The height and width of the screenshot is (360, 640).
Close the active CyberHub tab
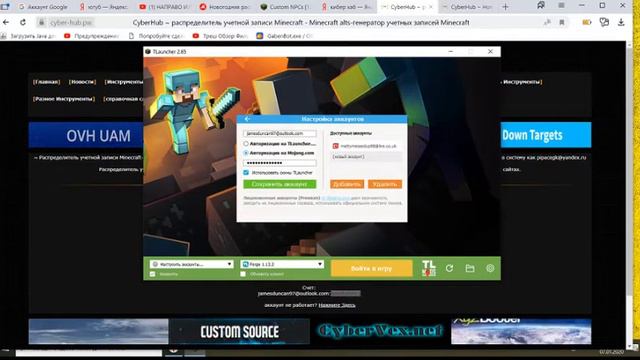click(x=431, y=7)
